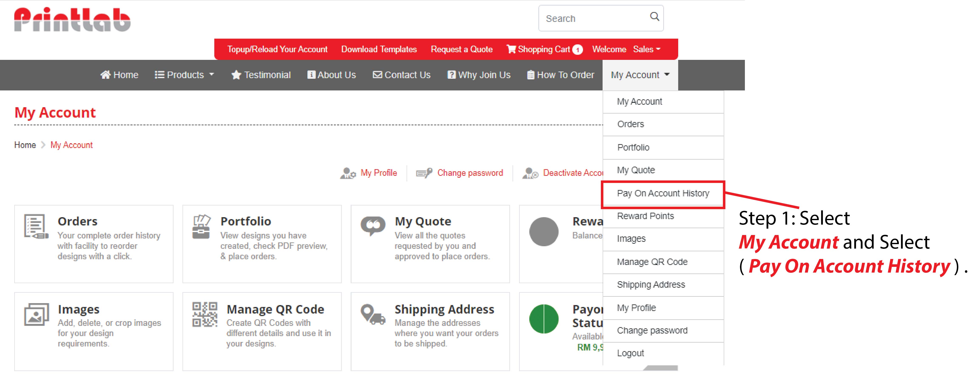Select Pay On Account History menu item
The height and width of the screenshot is (387, 980).
(x=663, y=194)
